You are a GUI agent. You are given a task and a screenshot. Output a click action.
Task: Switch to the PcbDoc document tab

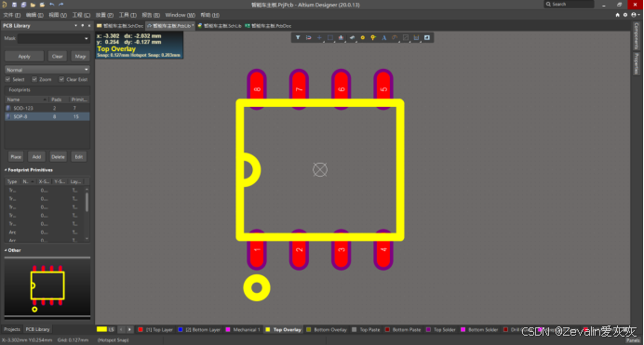pos(268,25)
